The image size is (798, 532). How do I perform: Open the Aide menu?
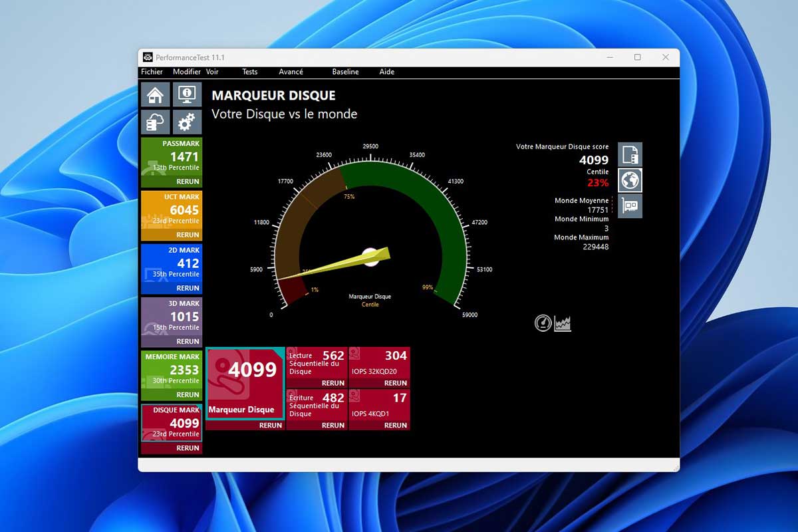click(386, 72)
